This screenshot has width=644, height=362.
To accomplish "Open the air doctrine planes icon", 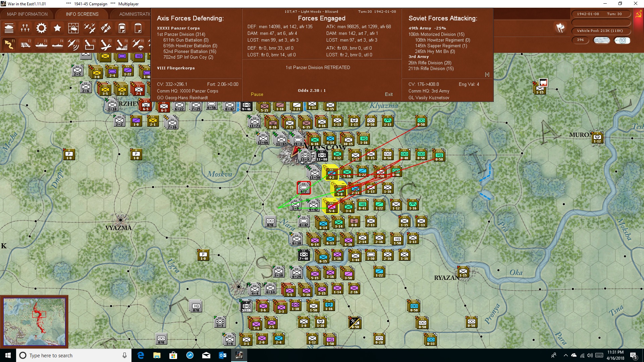I will 90,28.
